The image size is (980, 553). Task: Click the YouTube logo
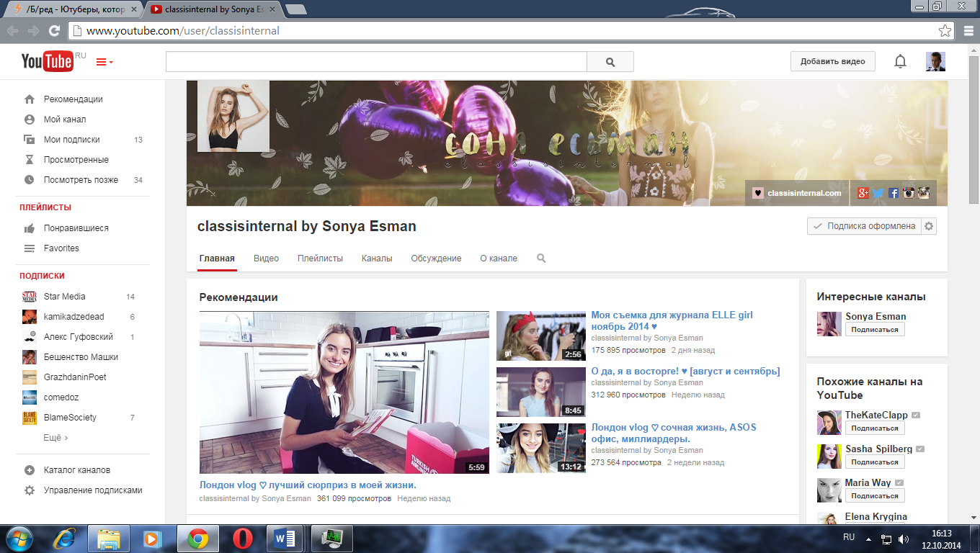47,62
